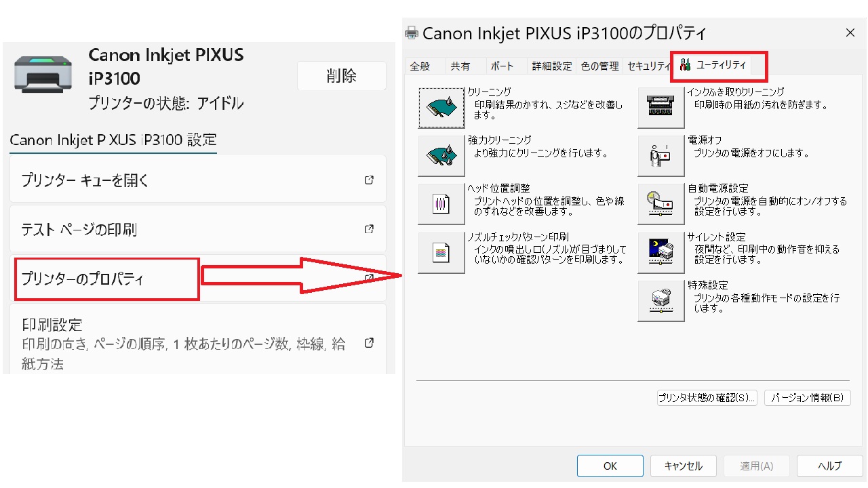This screenshot has height=488, width=868.
Task: Click the 電源オフ power off icon
Action: pos(660,156)
